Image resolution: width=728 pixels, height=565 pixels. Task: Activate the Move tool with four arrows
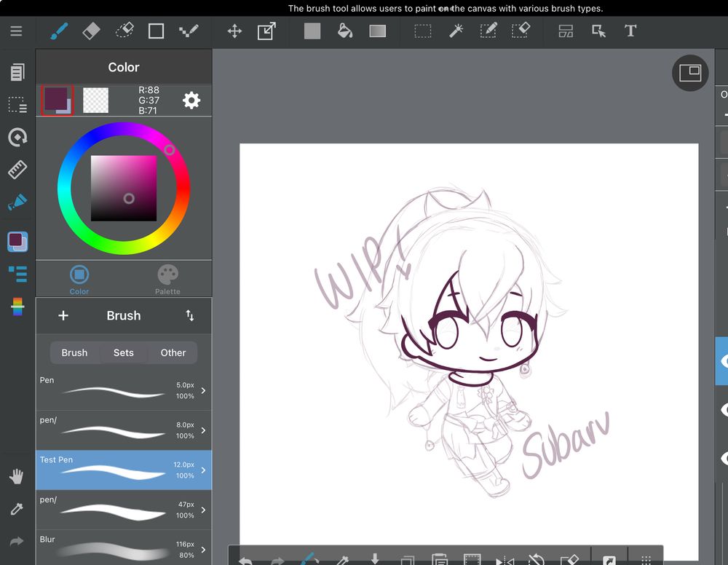coord(234,31)
